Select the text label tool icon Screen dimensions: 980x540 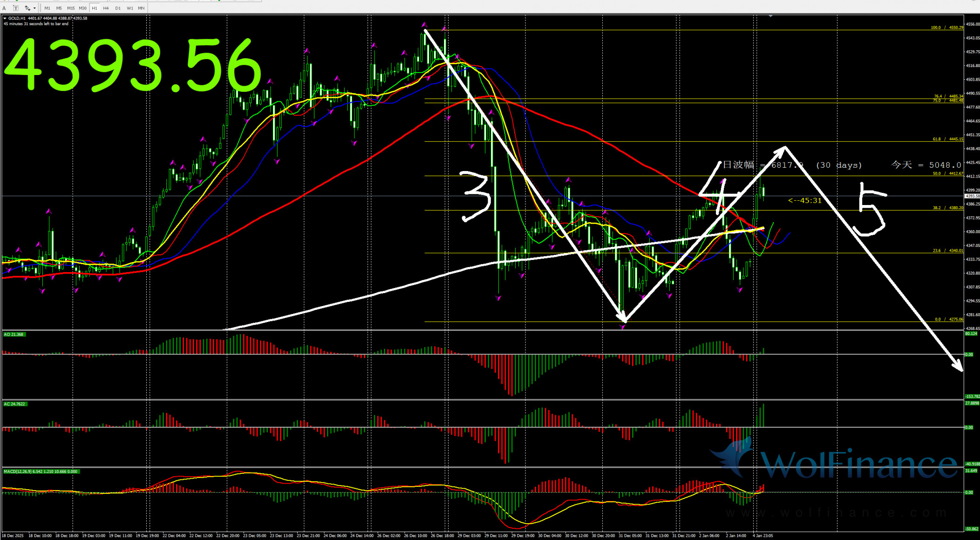(15, 8)
